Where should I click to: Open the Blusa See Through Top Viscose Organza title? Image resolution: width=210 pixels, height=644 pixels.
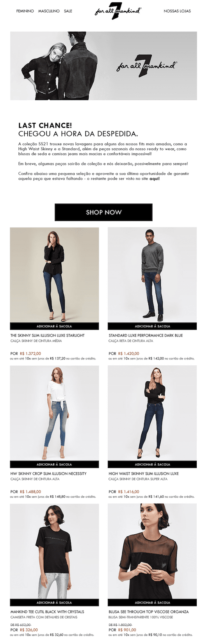tap(149, 612)
